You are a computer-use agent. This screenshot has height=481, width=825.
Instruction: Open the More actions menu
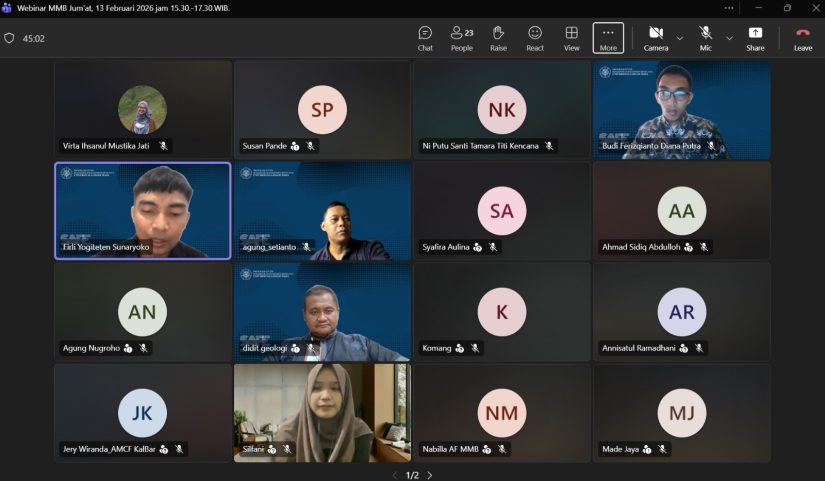coord(608,38)
